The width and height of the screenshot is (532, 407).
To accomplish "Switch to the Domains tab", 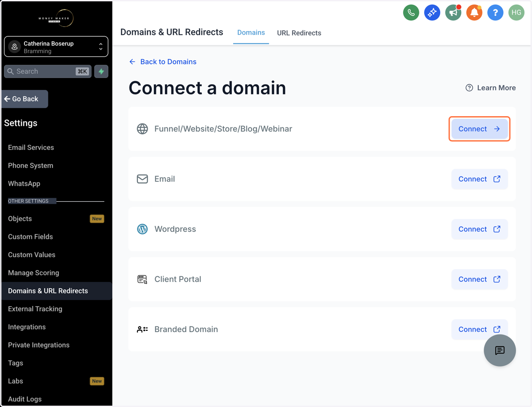I will pos(251,33).
